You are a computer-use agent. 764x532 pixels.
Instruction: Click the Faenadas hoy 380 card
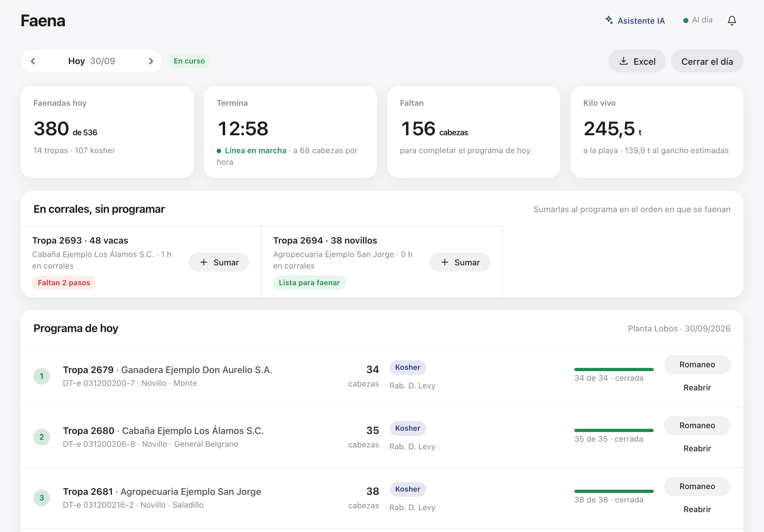click(x=107, y=132)
